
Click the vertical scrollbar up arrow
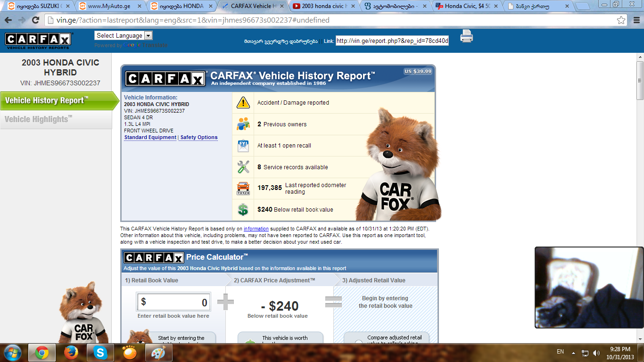coord(640,57)
